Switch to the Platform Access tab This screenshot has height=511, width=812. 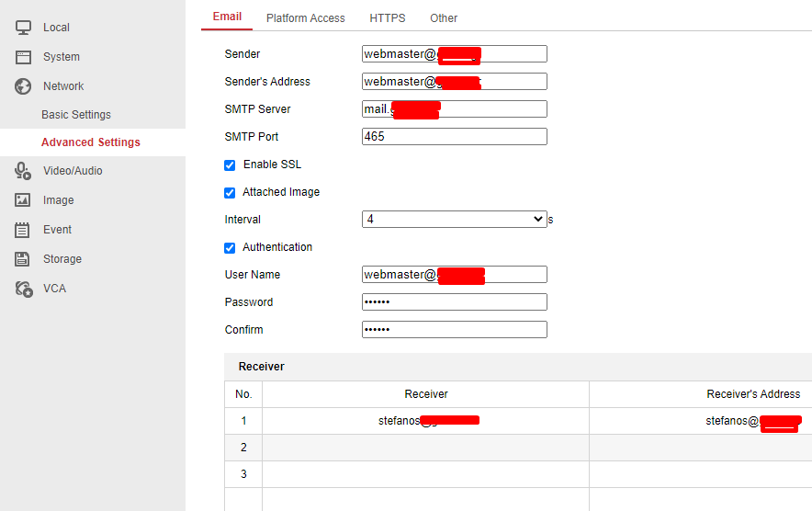[305, 18]
